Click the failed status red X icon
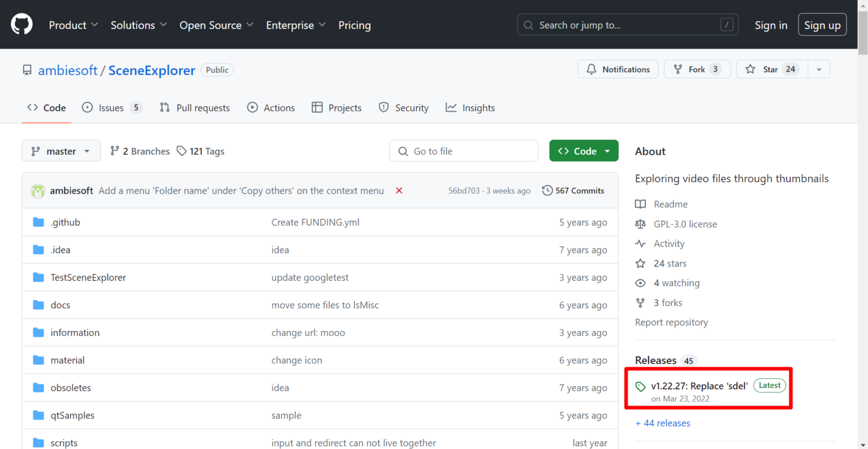The image size is (868, 449). (x=399, y=191)
